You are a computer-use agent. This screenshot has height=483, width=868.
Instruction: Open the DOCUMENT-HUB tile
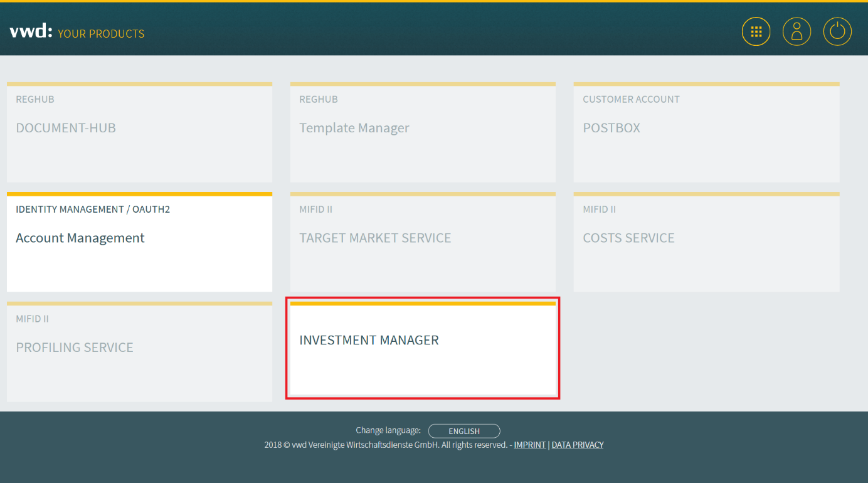tap(139, 133)
